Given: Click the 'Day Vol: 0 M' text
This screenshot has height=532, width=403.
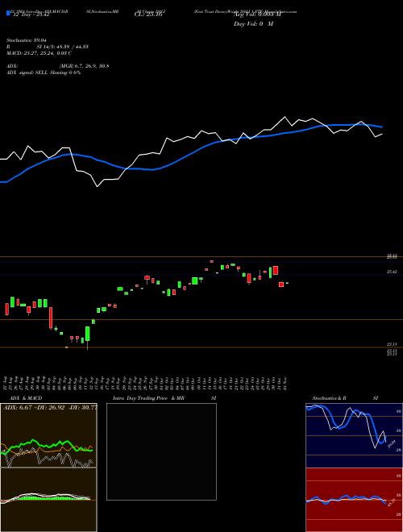Looking at the screenshot, I should coord(253,23).
